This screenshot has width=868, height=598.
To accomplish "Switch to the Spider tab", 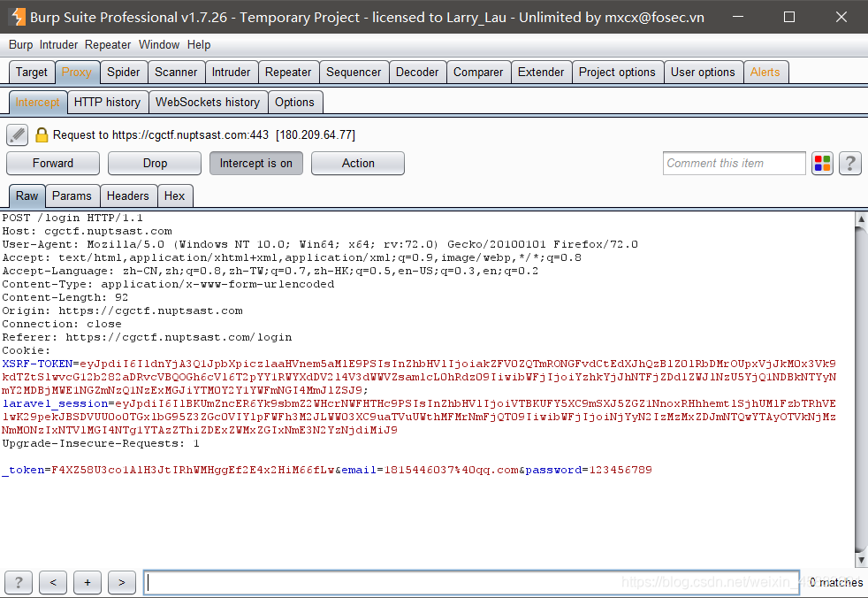I will 124,72.
